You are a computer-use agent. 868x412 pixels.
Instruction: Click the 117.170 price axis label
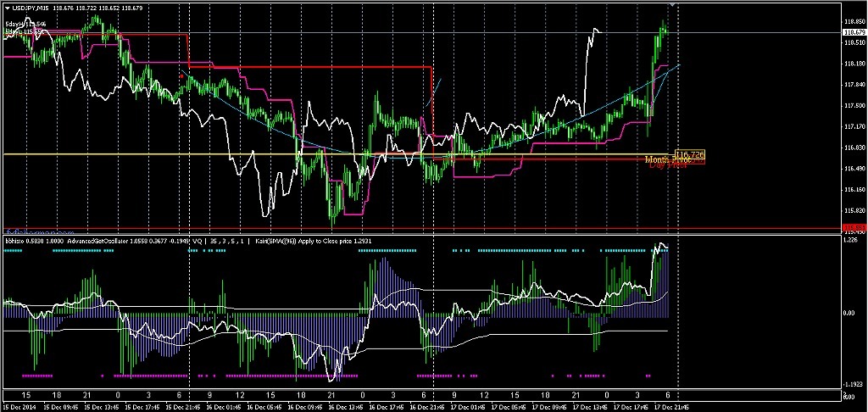854,127
